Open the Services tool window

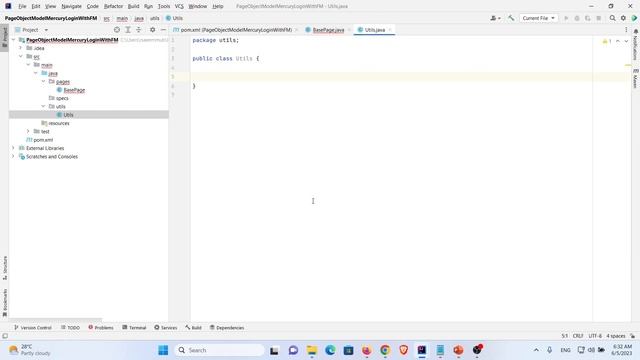[x=166, y=327]
